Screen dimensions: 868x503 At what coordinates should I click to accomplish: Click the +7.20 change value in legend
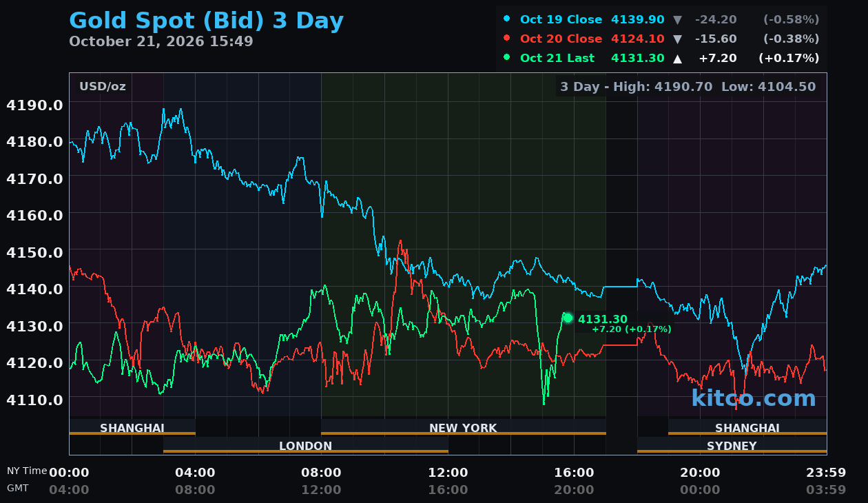click(x=718, y=58)
